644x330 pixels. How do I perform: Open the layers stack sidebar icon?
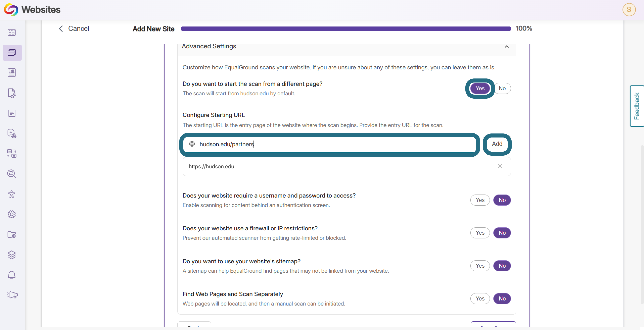coord(12,255)
